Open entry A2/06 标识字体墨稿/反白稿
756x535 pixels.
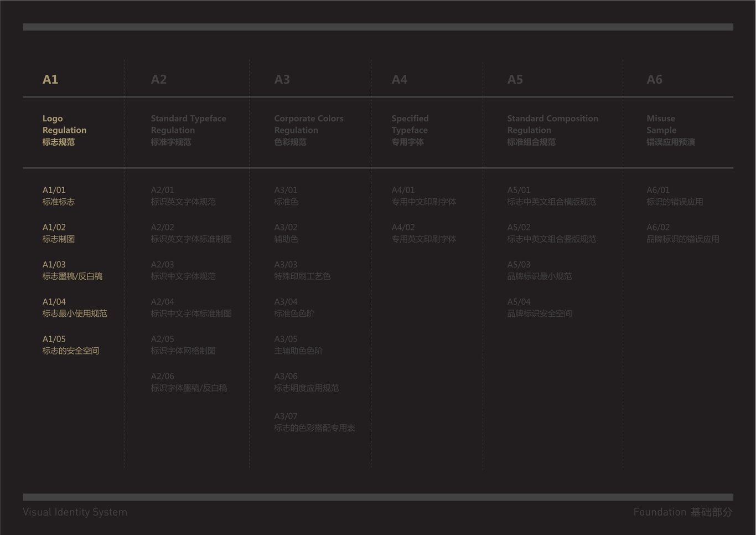(x=189, y=382)
